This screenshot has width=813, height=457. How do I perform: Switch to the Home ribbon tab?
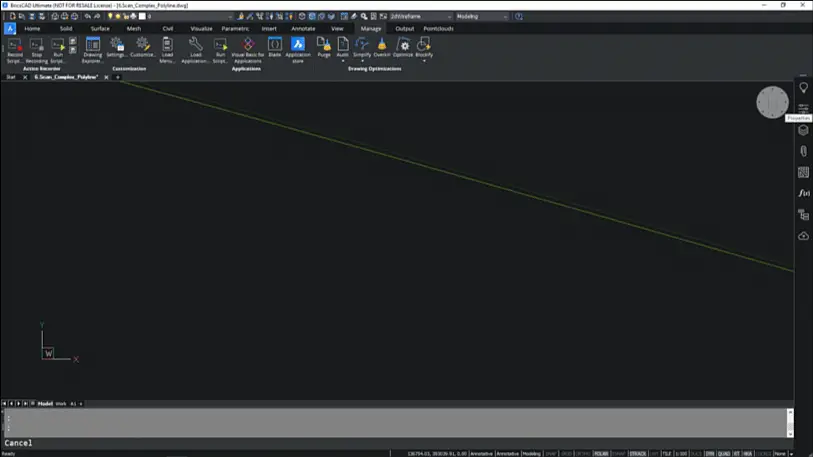[x=32, y=29]
